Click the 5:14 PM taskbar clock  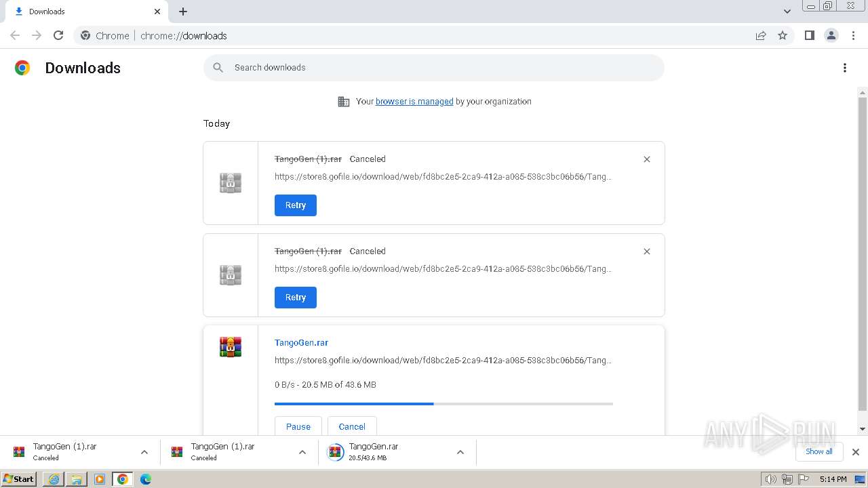[x=833, y=479]
